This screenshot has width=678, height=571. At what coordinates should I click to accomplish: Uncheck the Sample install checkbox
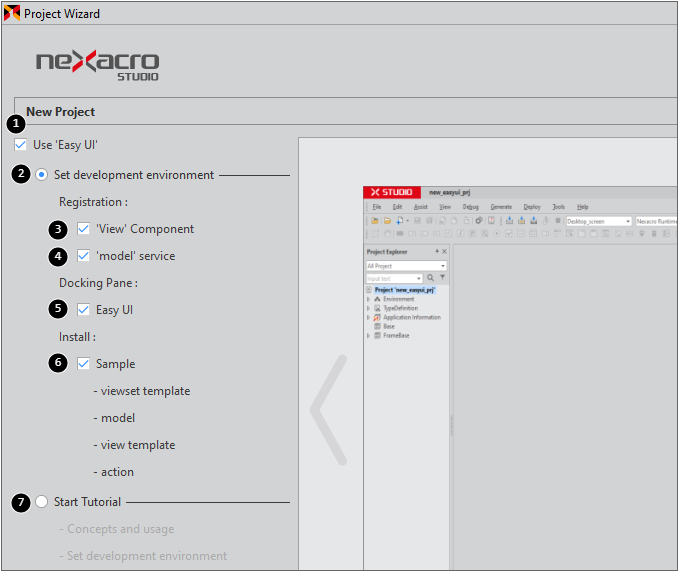83,364
